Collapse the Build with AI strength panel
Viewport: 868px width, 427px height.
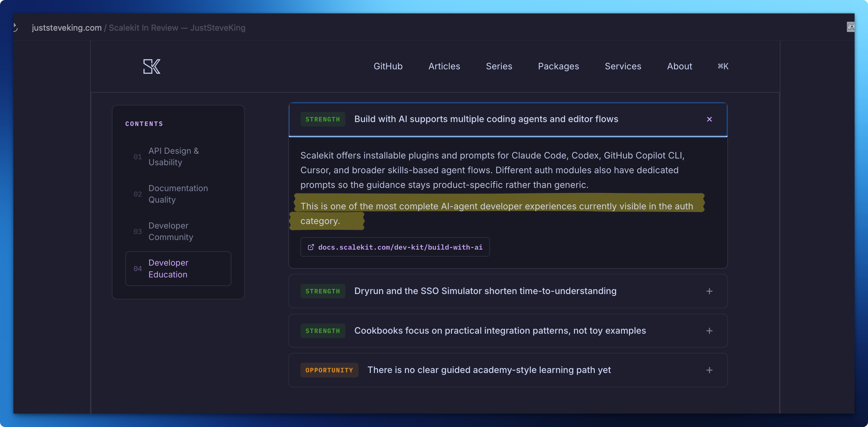[709, 119]
